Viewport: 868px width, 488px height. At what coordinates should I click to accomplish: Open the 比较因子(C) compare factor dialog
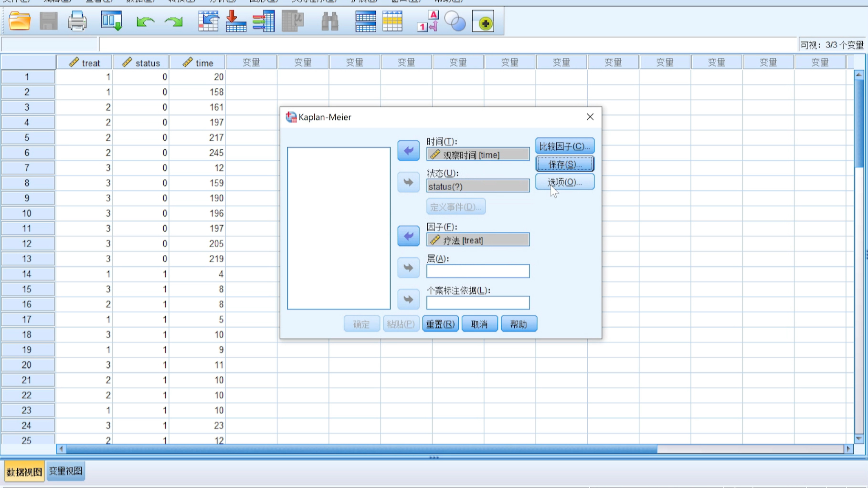[x=565, y=146]
